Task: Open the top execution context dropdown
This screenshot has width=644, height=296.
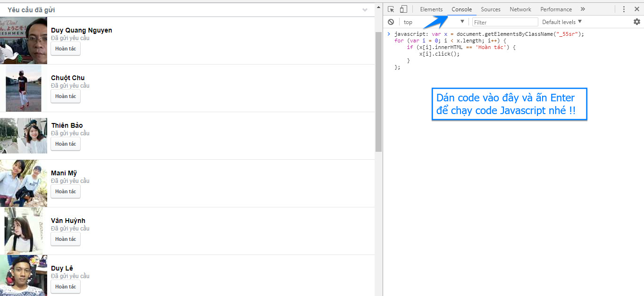Action: click(x=434, y=22)
